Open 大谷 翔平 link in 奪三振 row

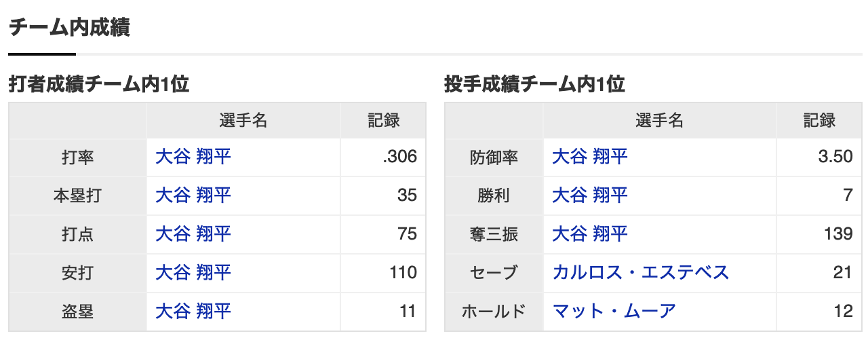[x=590, y=234]
